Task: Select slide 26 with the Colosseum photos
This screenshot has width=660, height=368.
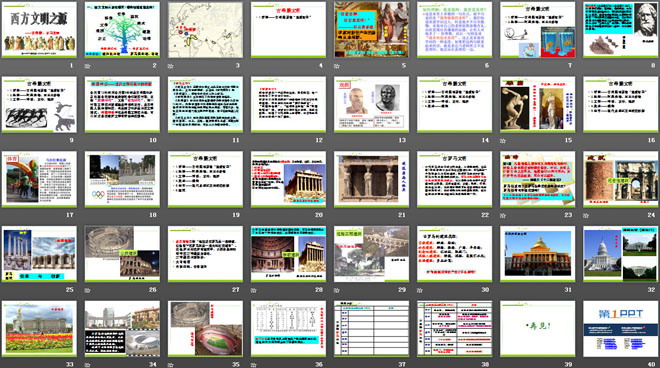Action: coord(122,254)
